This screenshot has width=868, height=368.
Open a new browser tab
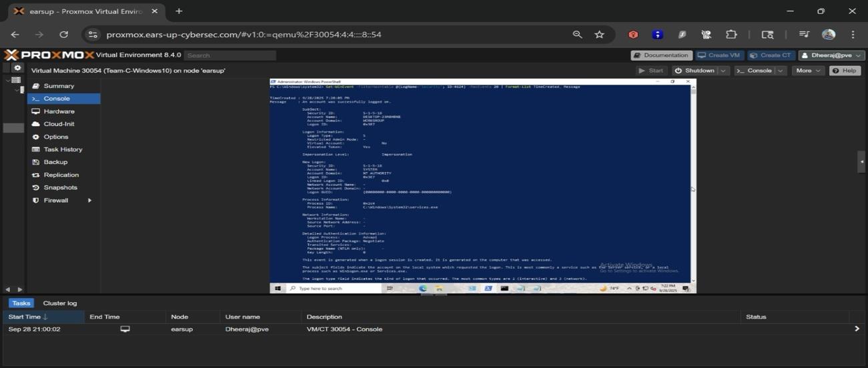(x=179, y=11)
